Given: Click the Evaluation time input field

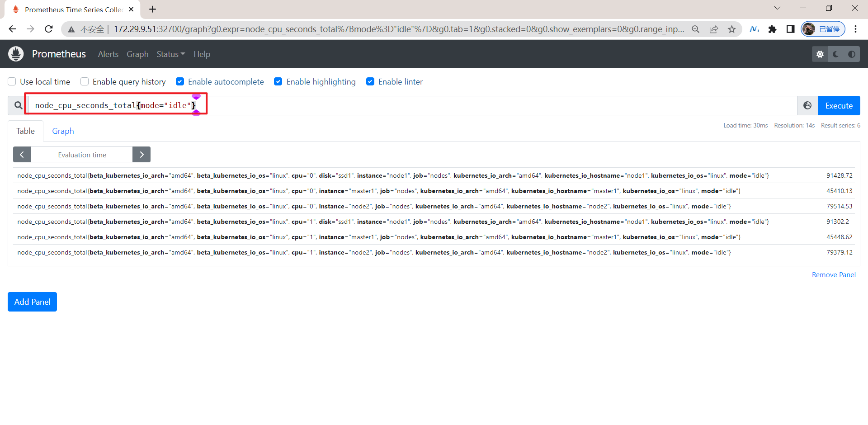Looking at the screenshot, I should click(82, 155).
